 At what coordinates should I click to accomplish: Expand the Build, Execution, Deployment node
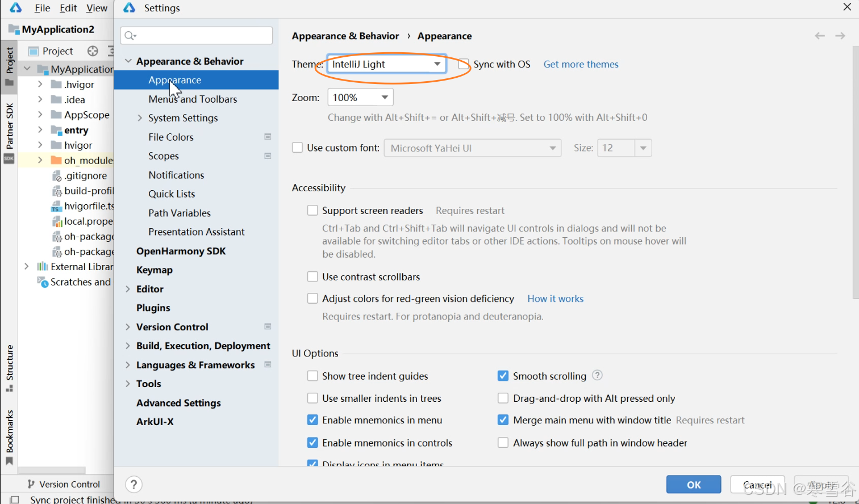point(128,346)
